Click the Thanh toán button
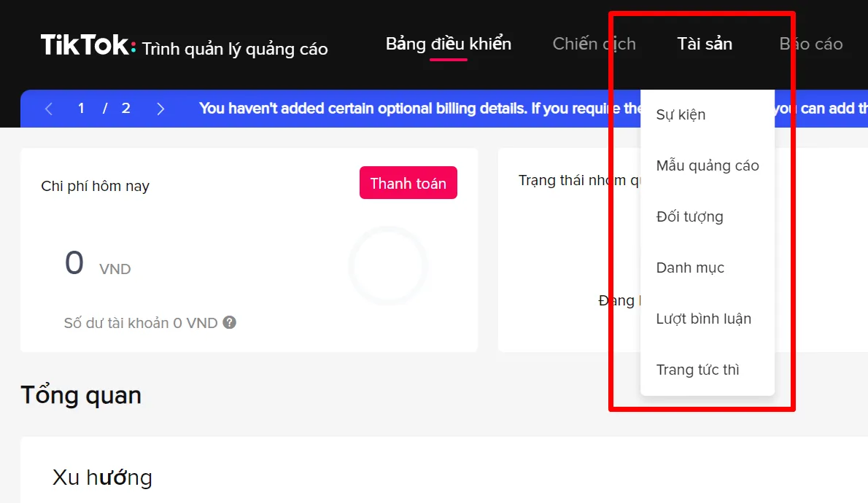Image resolution: width=868 pixels, height=503 pixels. pos(408,182)
